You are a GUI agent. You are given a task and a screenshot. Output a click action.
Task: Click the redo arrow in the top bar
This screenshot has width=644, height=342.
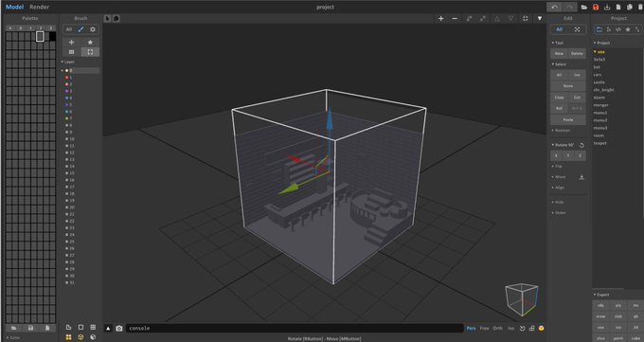coord(569,7)
